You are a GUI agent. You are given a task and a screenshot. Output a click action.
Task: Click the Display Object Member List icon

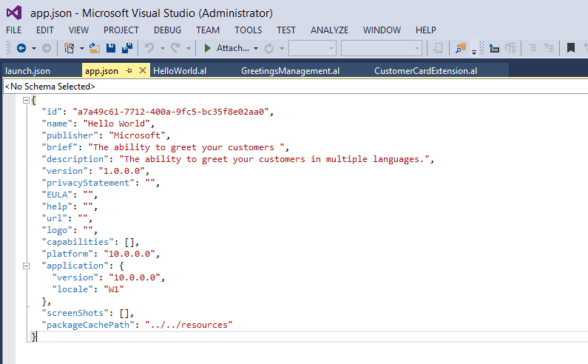click(x=493, y=48)
